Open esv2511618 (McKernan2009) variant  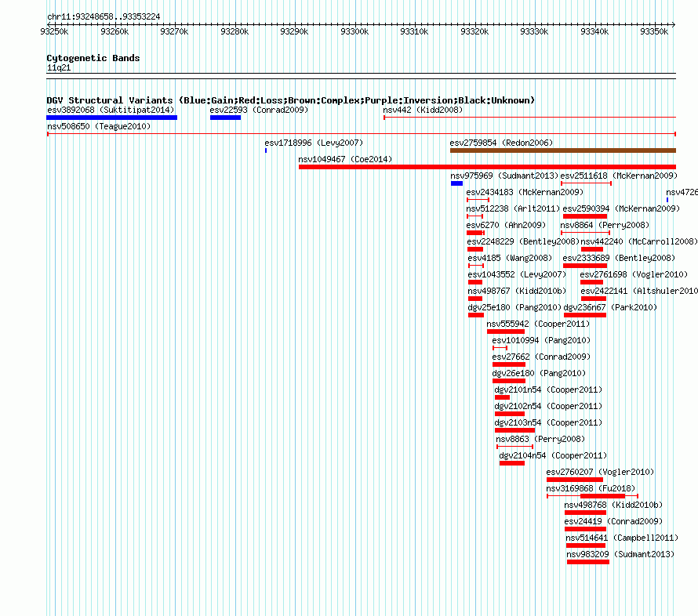619,176
